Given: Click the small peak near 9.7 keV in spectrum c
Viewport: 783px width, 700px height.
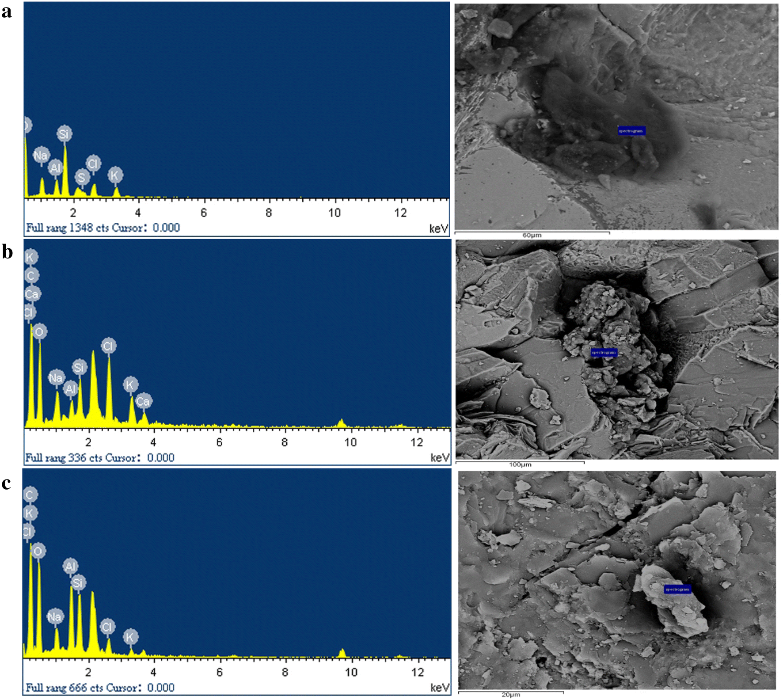Looking at the screenshot, I should coord(342,653).
